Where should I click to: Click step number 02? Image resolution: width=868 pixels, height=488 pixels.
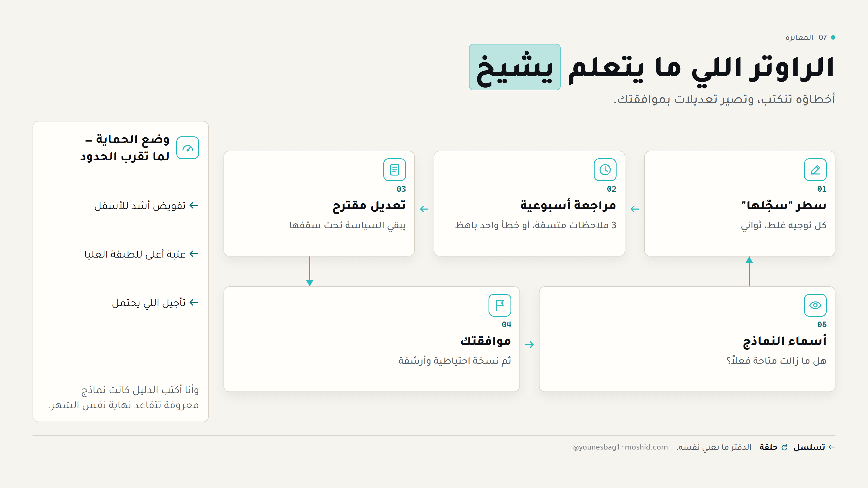click(x=612, y=189)
